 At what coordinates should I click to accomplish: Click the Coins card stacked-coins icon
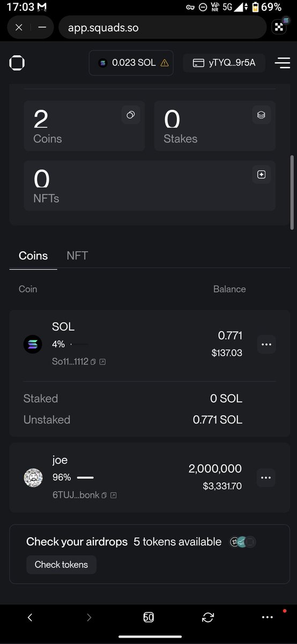[x=130, y=115]
